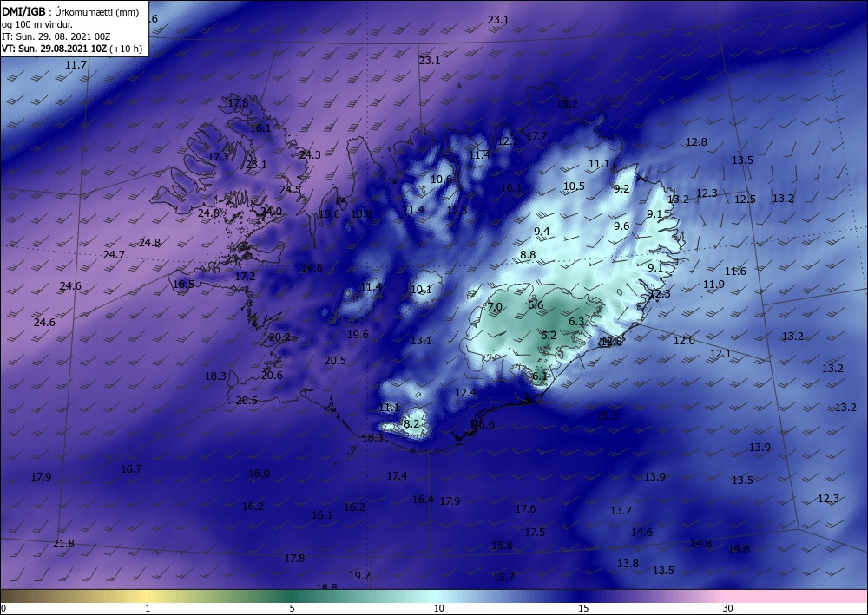Click the 10.1 value on the map
This screenshot has height=615, width=868.
click(421, 289)
